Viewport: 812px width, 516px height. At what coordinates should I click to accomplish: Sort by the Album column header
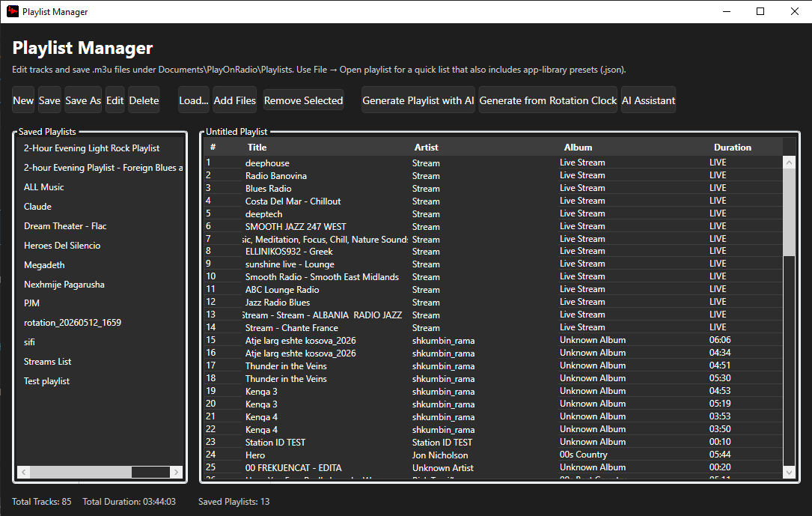(x=578, y=147)
